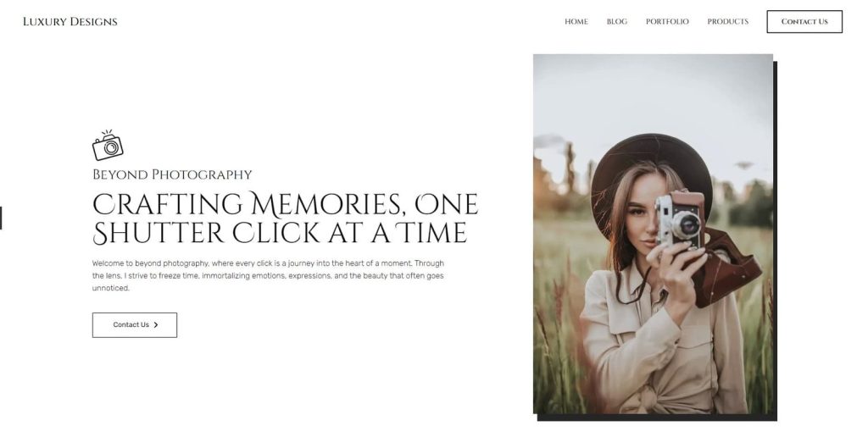
Task: Open the Blog navigation link
Action: pos(617,21)
